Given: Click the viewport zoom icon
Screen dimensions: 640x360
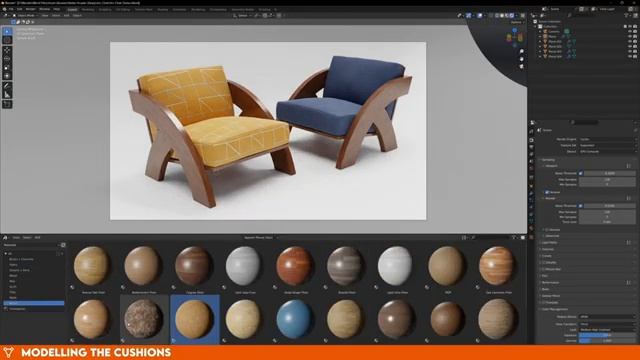Looking at the screenshot, I should [521, 51].
